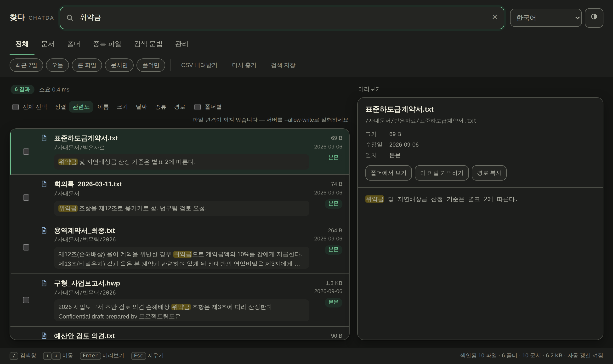Click the preview path /사내문서/받은자료/표준하도급계약서.txt
The height and width of the screenshot is (364, 613).
tap(421, 121)
